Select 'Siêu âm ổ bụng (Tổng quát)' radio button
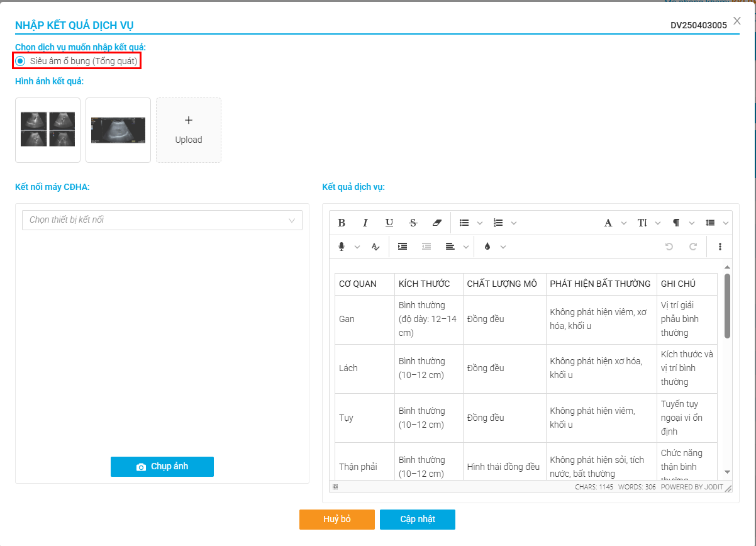The image size is (756, 546). pos(21,61)
